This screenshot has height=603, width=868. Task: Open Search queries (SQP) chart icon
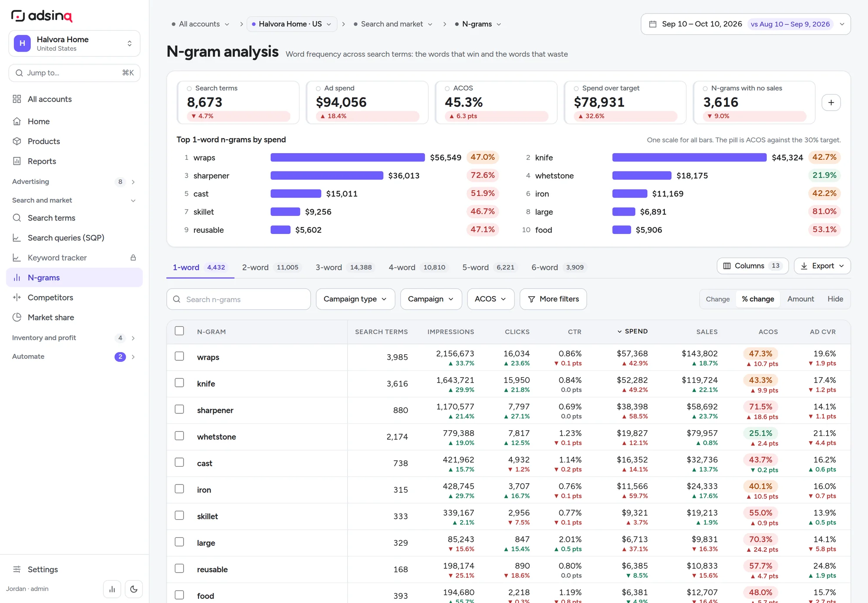[x=17, y=238]
